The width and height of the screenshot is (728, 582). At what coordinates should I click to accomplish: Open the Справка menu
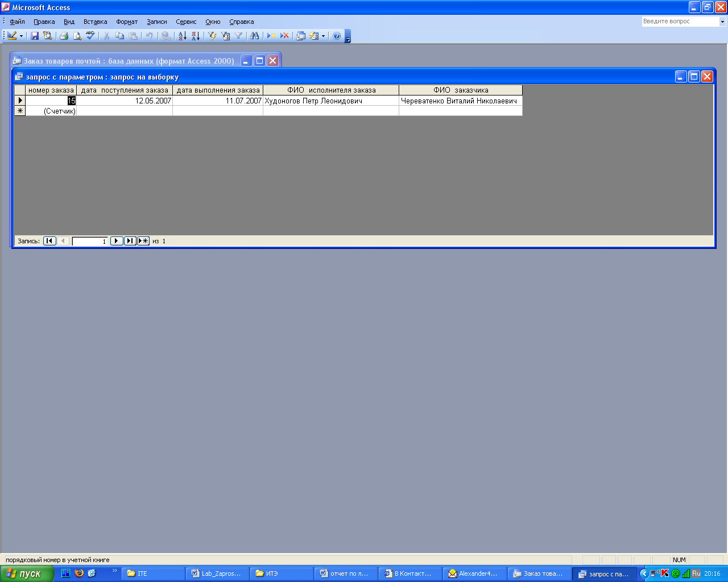pyautogui.click(x=242, y=22)
